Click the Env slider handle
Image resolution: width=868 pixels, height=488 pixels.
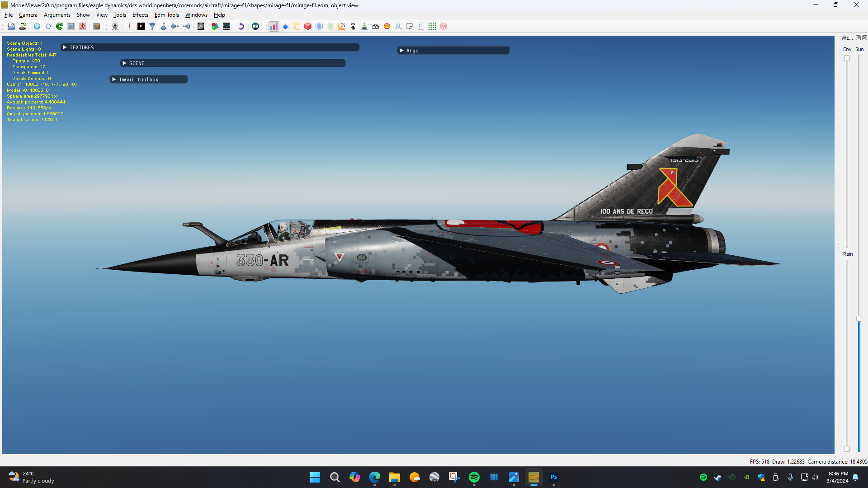(847, 58)
